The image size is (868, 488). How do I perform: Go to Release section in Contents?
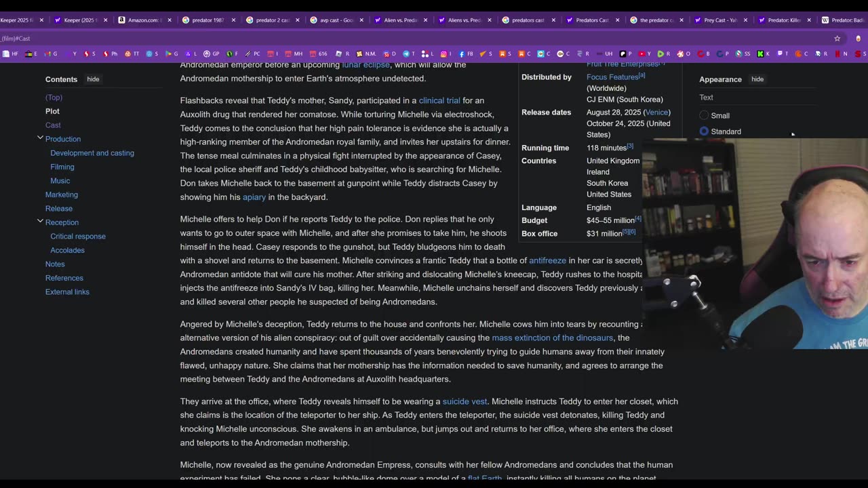59,208
